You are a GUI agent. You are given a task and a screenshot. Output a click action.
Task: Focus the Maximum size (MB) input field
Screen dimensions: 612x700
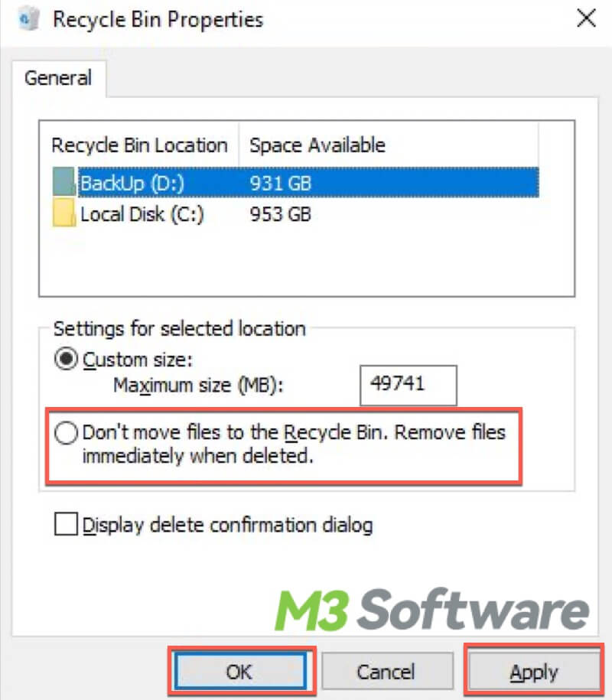click(409, 386)
